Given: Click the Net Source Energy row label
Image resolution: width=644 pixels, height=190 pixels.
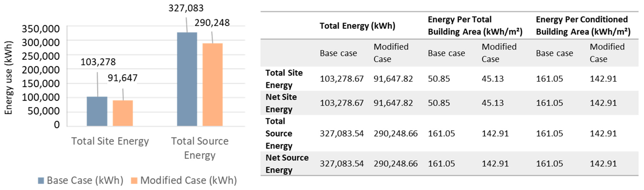Looking at the screenshot, I should click(287, 164).
